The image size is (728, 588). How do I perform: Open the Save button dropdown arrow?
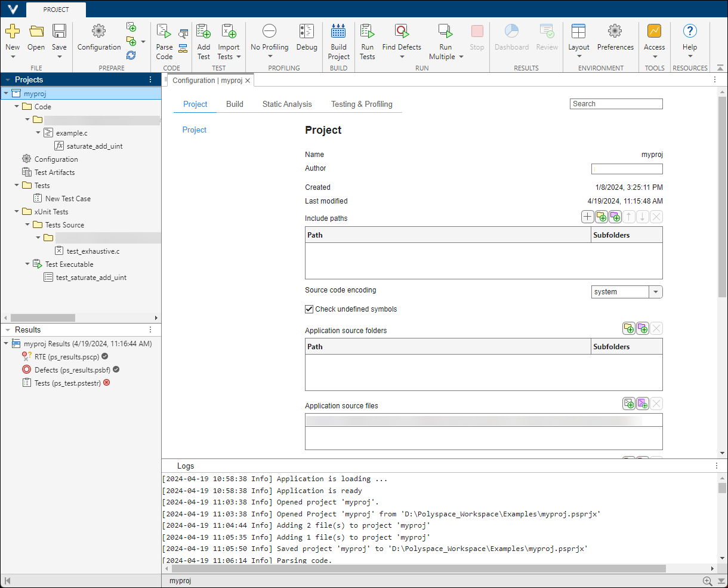(59, 57)
